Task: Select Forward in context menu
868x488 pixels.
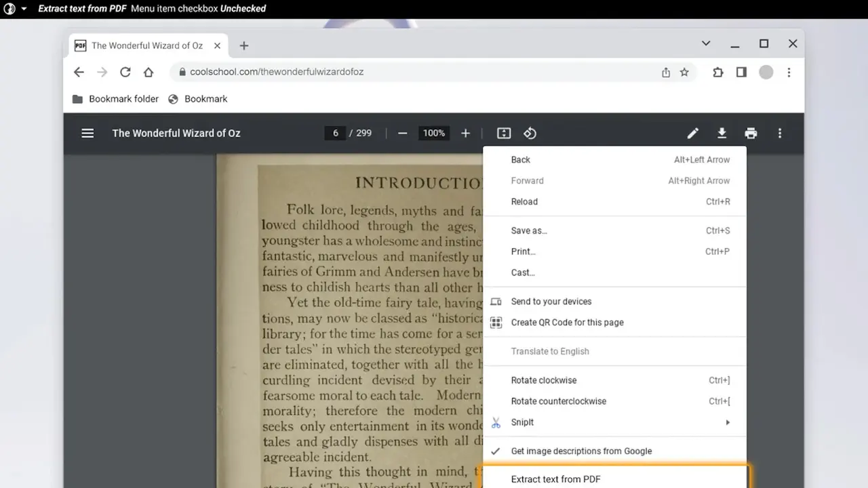Action: tap(614, 181)
